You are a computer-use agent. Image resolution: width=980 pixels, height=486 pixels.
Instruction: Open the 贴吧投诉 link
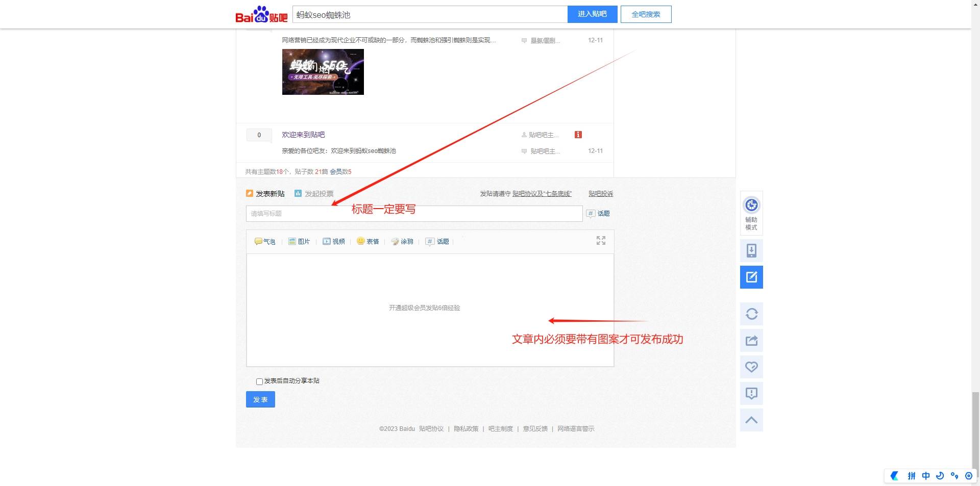point(601,194)
